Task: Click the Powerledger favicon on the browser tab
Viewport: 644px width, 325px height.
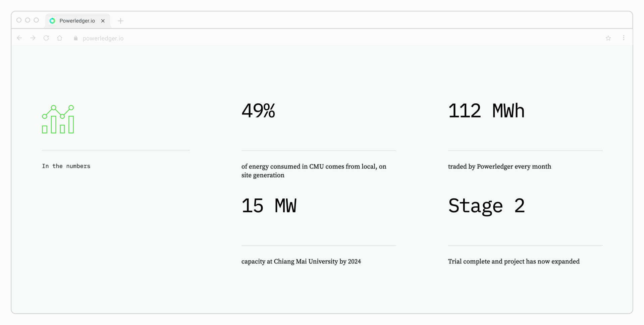Action: (52, 20)
